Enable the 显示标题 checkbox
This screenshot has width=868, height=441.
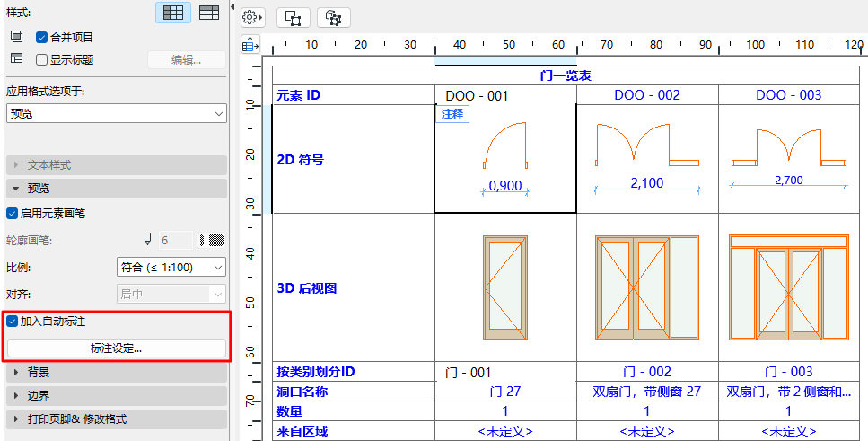pyautogui.click(x=41, y=59)
